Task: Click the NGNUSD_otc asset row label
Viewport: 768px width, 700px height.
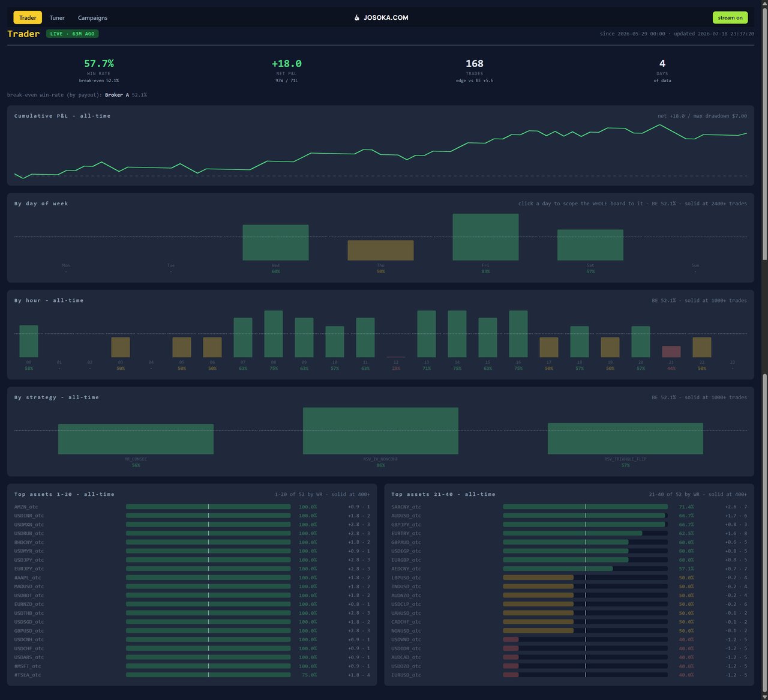Action: point(406,630)
